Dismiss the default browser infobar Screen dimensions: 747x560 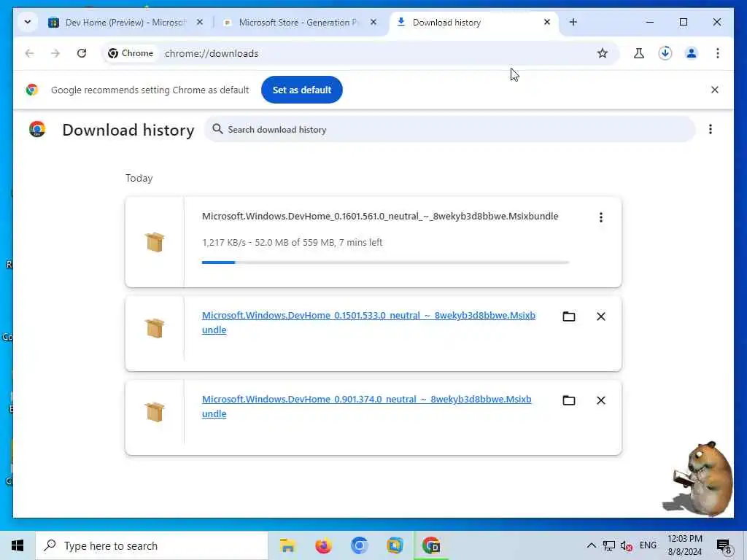coord(715,90)
